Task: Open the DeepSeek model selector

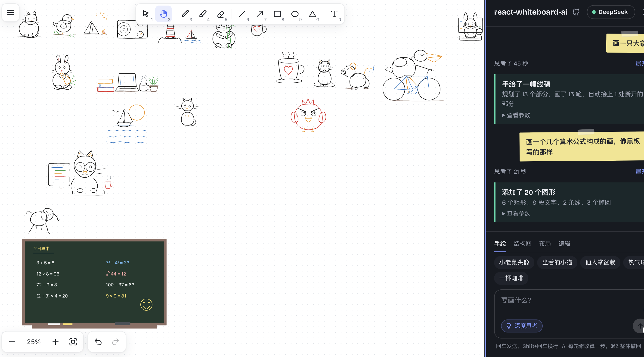Action: (610, 12)
